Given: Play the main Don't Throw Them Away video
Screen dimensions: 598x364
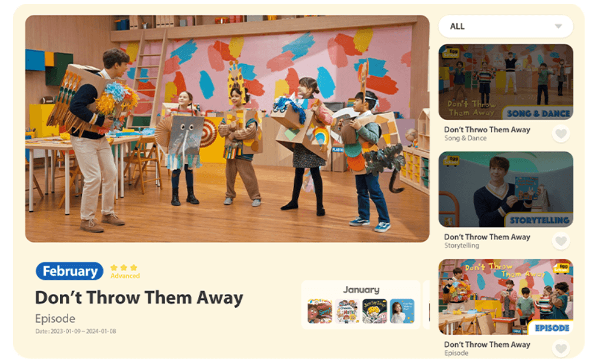Looking at the screenshot, I should click(x=228, y=129).
